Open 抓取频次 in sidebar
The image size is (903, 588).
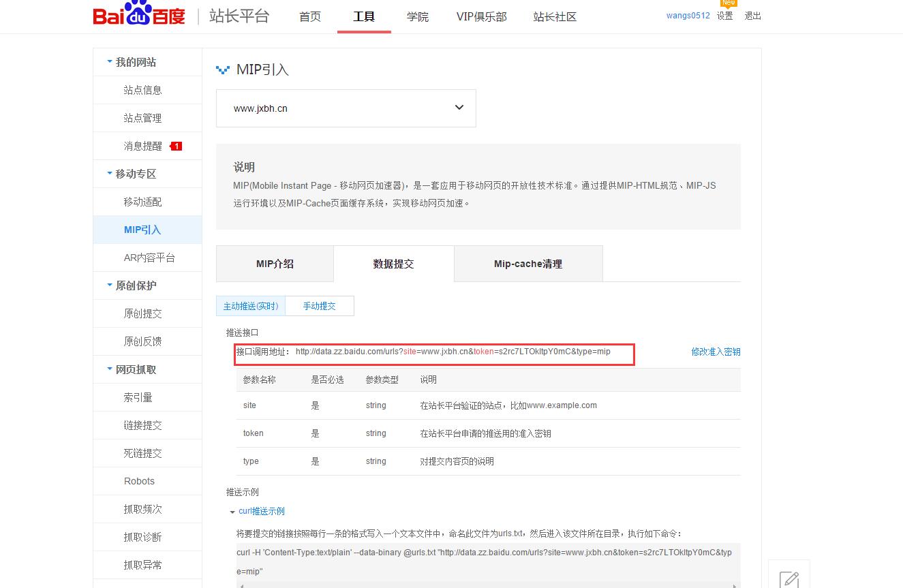143,509
